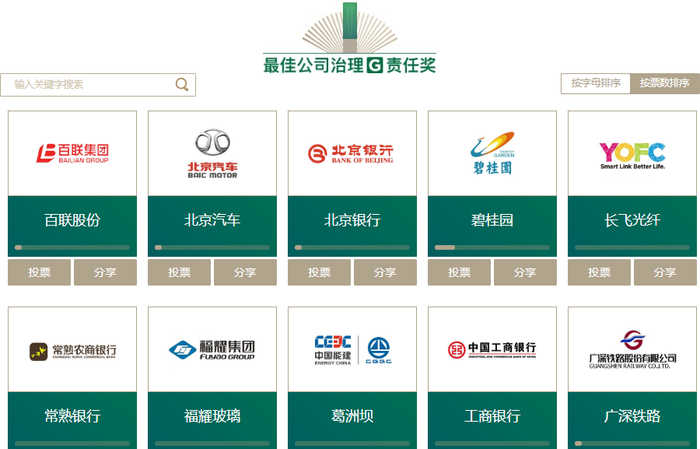700x449 pixels.
Task: Open the Bank of Beijing logo
Action: coord(351,154)
